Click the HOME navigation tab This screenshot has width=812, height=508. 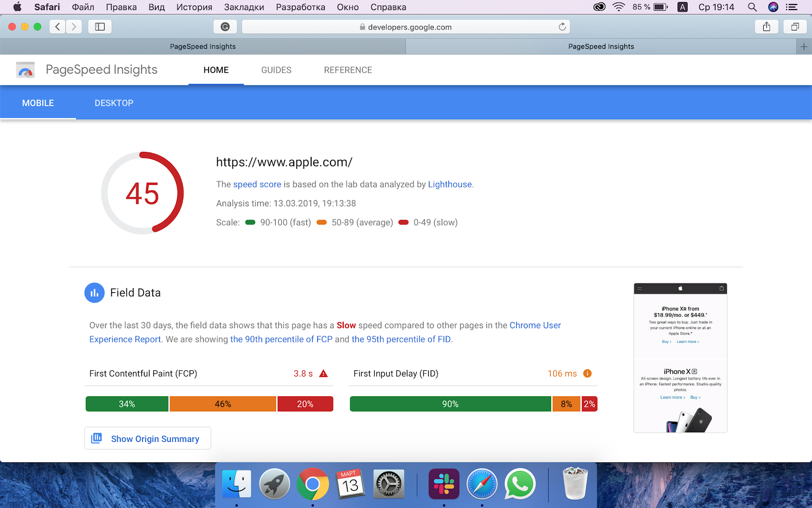[x=216, y=70]
